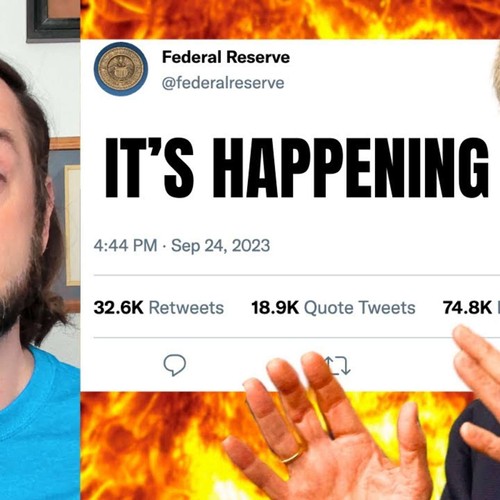Open the Federal Reserve display name

226,57
